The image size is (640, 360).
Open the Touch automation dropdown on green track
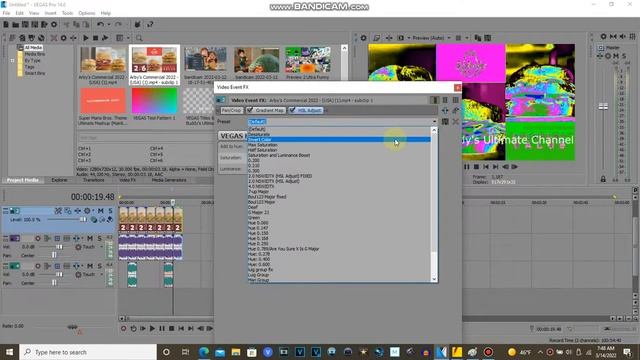coord(101,275)
